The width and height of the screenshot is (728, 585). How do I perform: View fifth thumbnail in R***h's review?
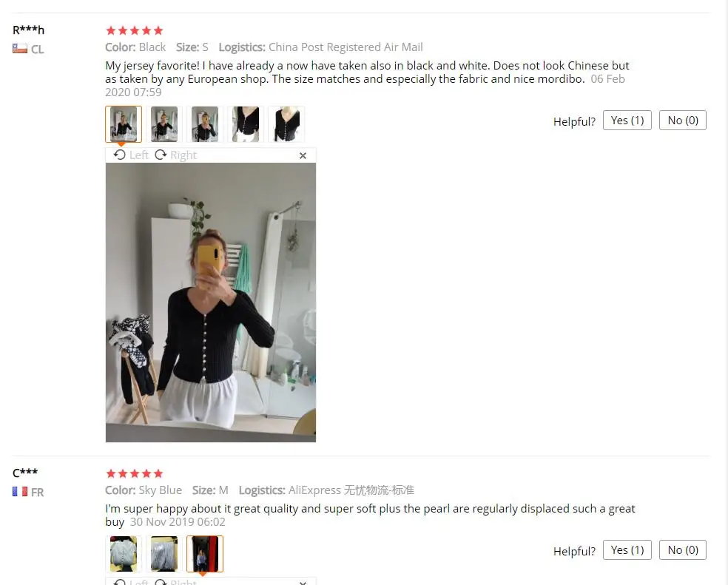[286, 124]
